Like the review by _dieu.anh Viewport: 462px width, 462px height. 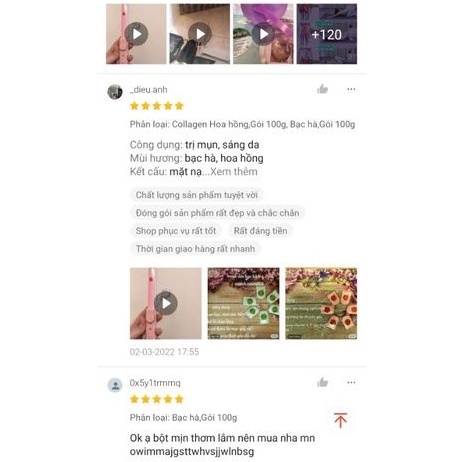(x=322, y=89)
